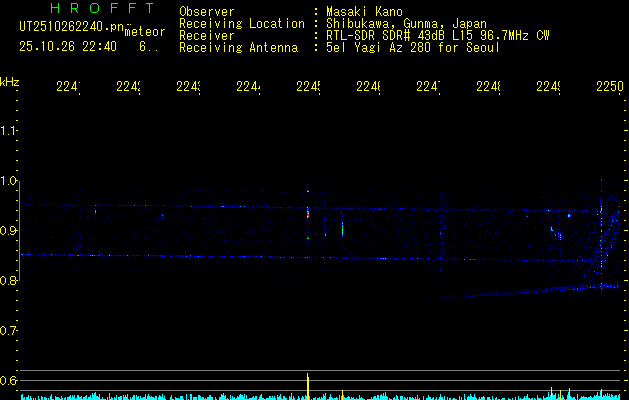This screenshot has width=629, height=400.
Task: Select the 0.6 label beside the power graph
Action: (x=10, y=381)
